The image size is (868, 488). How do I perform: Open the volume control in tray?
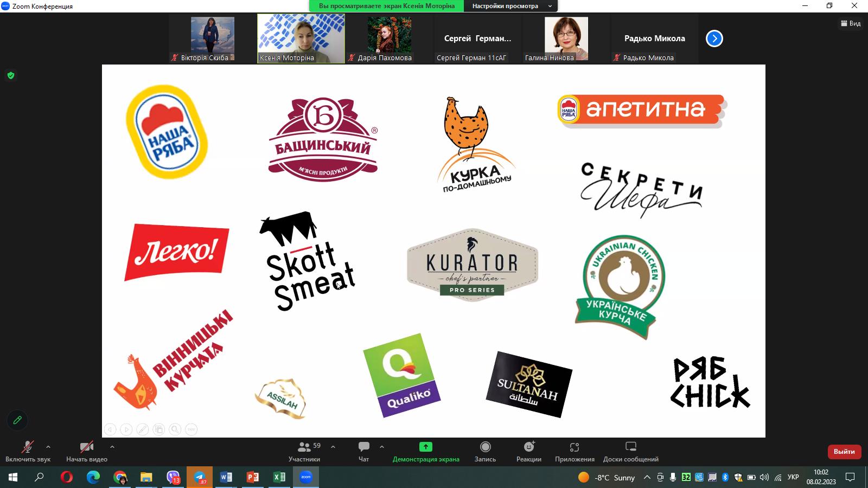764,477
